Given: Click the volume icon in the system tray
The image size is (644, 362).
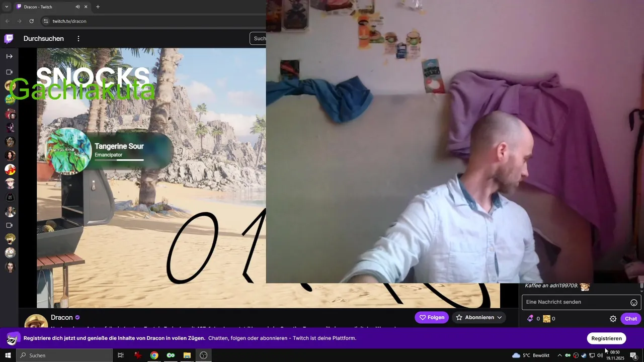Looking at the screenshot, I should point(600,355).
